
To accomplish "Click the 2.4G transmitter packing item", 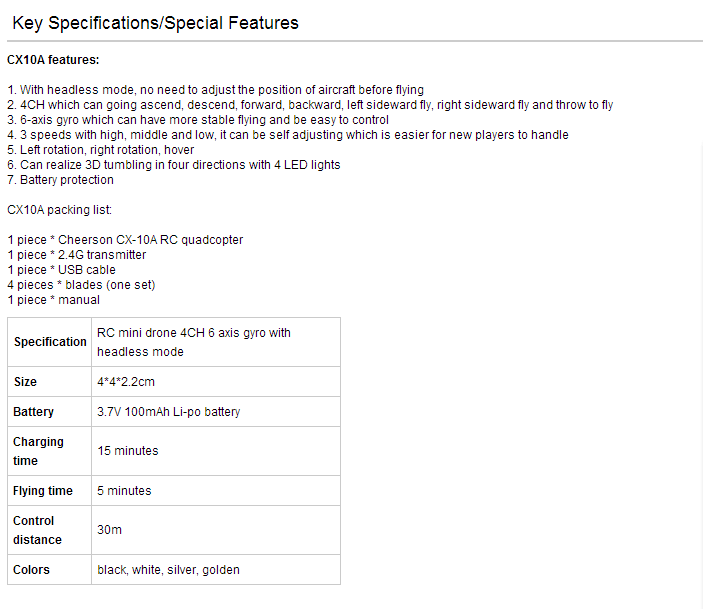I will click(77, 255).
